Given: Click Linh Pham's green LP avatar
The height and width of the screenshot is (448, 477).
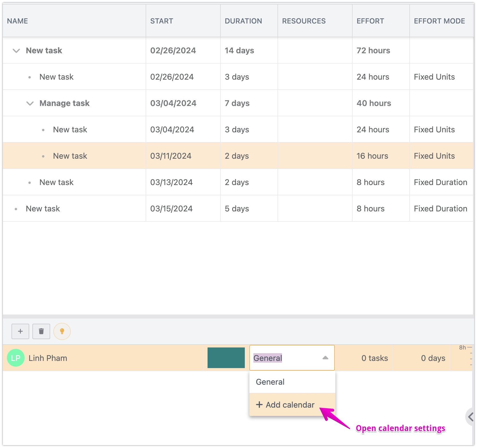Looking at the screenshot, I should click(15, 357).
